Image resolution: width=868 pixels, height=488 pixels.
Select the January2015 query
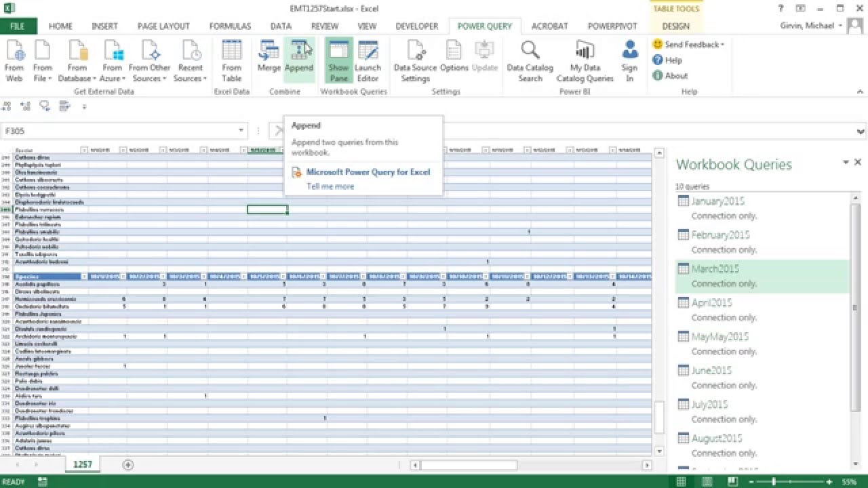click(x=763, y=207)
